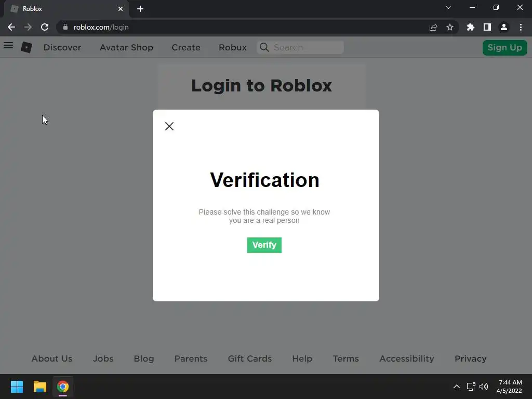The image size is (532, 399).
Task: Open the Discover page
Action: [x=62, y=47]
